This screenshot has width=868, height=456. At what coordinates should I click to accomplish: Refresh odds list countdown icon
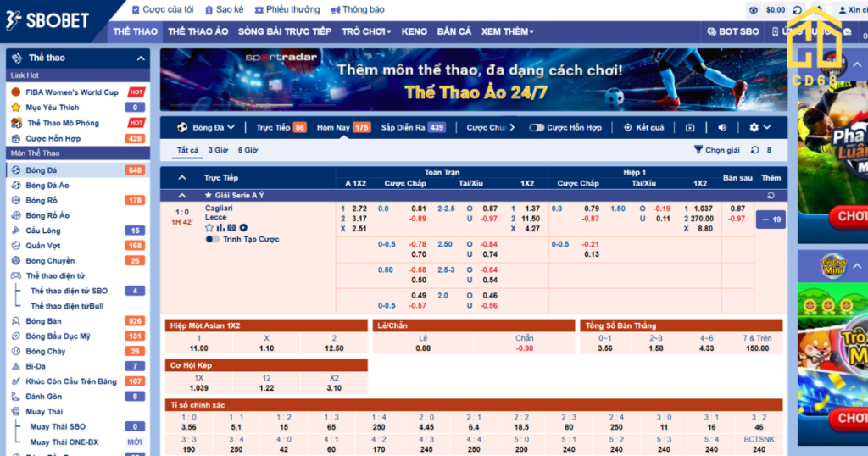pyautogui.click(x=755, y=150)
